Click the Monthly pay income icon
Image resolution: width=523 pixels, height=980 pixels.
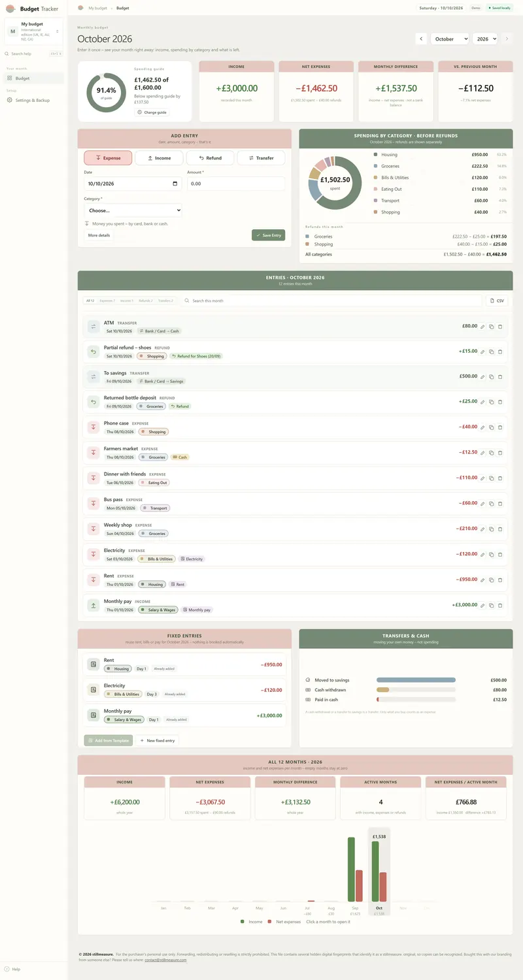[93, 606]
